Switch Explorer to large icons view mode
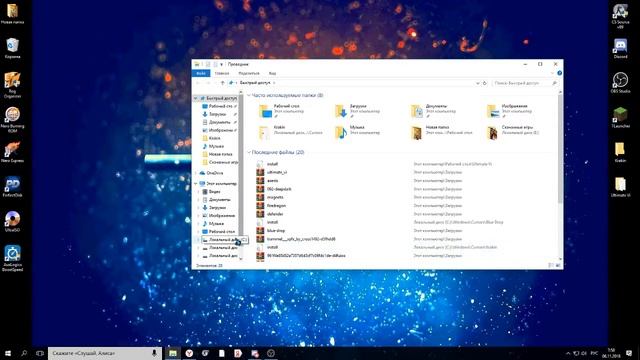 click(558, 265)
